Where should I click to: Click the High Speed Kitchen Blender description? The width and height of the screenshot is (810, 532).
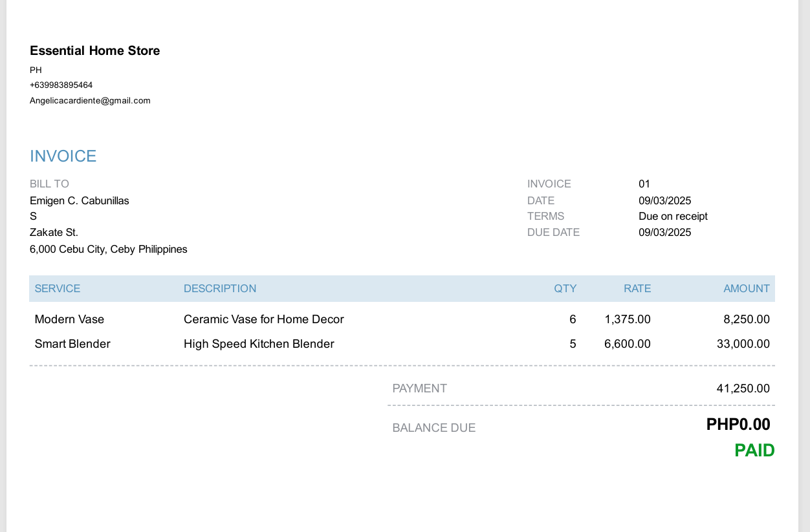point(259,344)
